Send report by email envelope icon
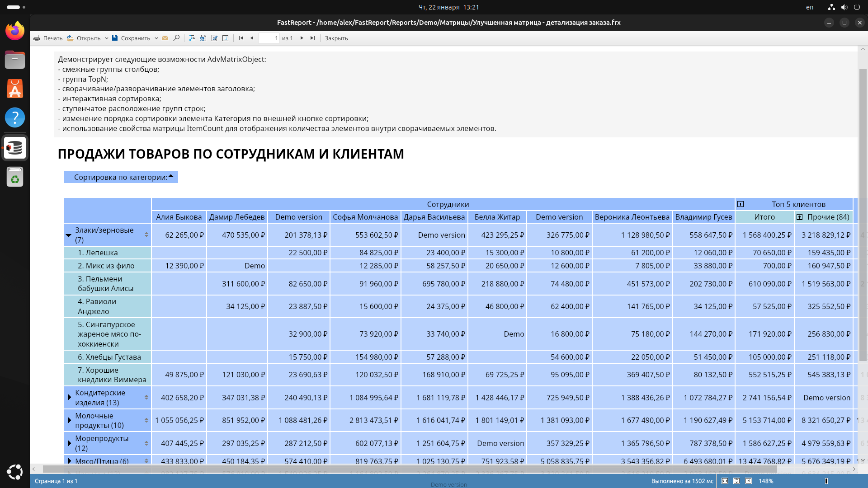The image size is (868, 488). [165, 38]
